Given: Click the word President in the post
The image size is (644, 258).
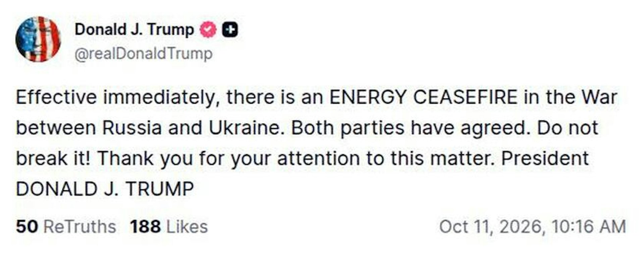Looking at the screenshot, I should click(x=545, y=158).
